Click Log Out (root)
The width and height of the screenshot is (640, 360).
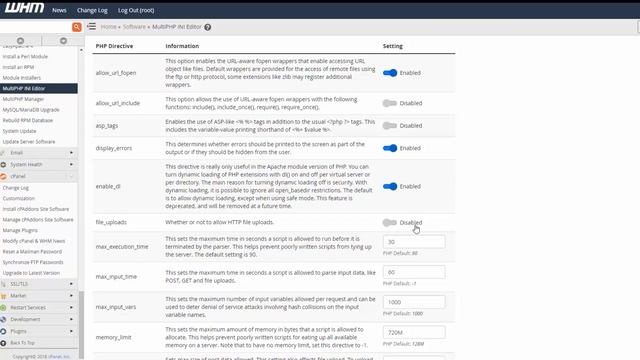[136, 10]
